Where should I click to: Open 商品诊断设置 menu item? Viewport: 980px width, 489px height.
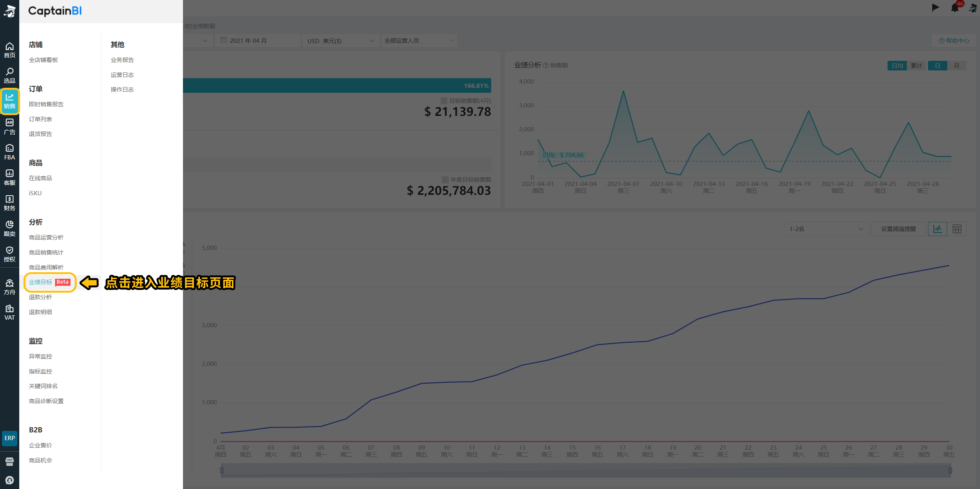click(46, 401)
